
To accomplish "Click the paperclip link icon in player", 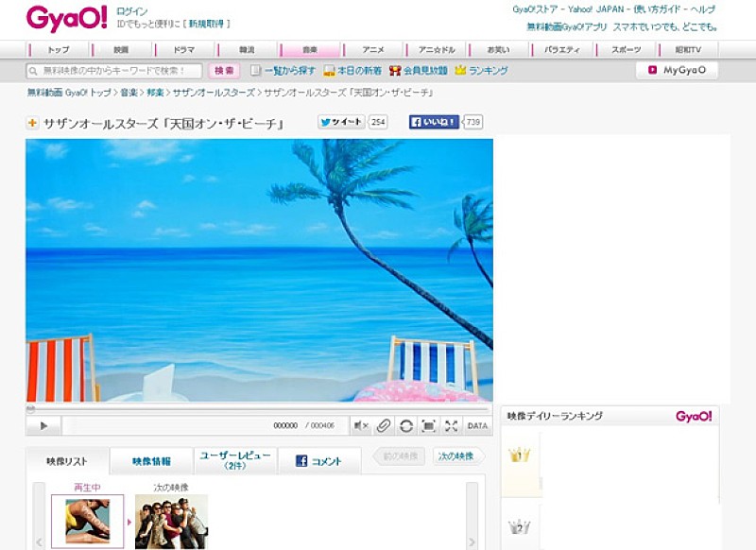I will click(x=384, y=426).
